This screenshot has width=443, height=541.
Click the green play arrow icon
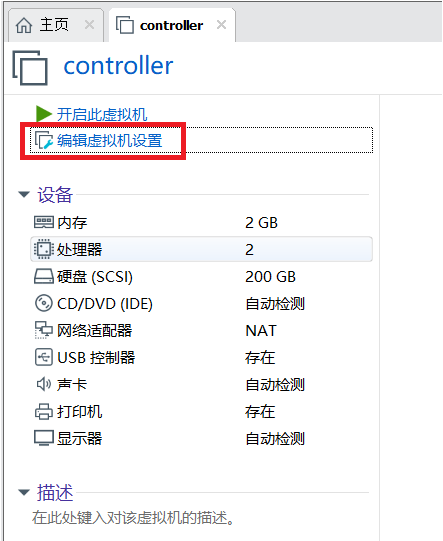pos(44,114)
